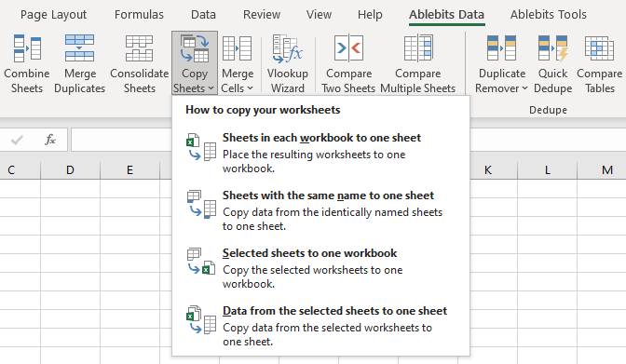Go to the Data tab
This screenshot has width=626, height=364.
coord(203,15)
